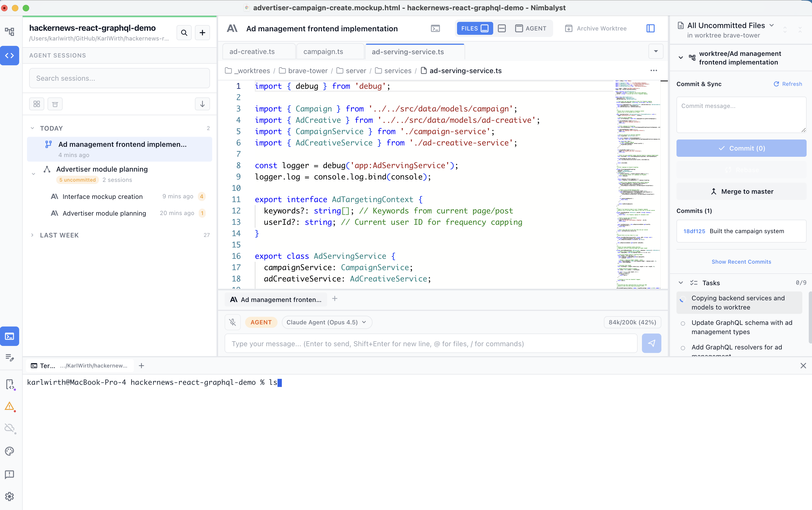The image size is (812, 510).
Task: Switch to AGENT layout mode
Action: point(531,29)
